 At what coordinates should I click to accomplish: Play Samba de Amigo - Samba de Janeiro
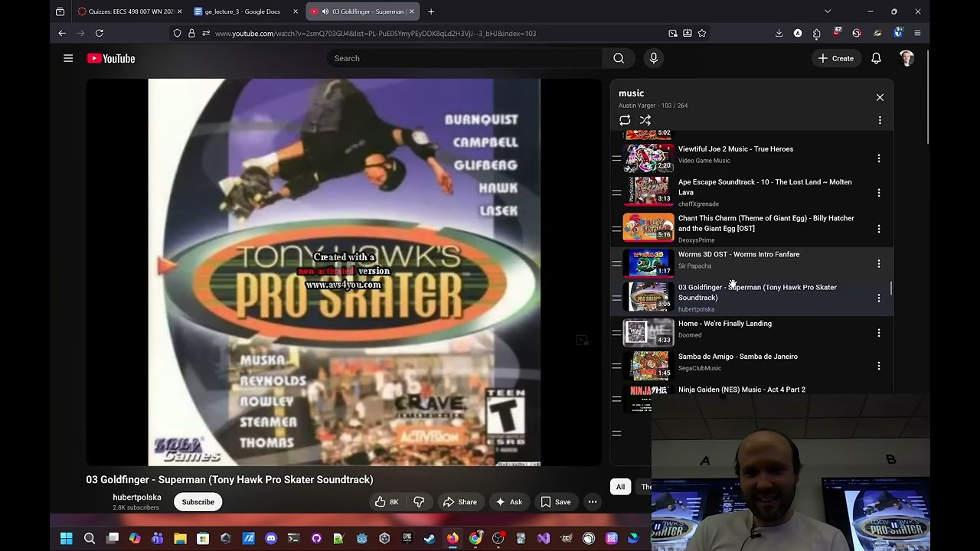(738, 357)
